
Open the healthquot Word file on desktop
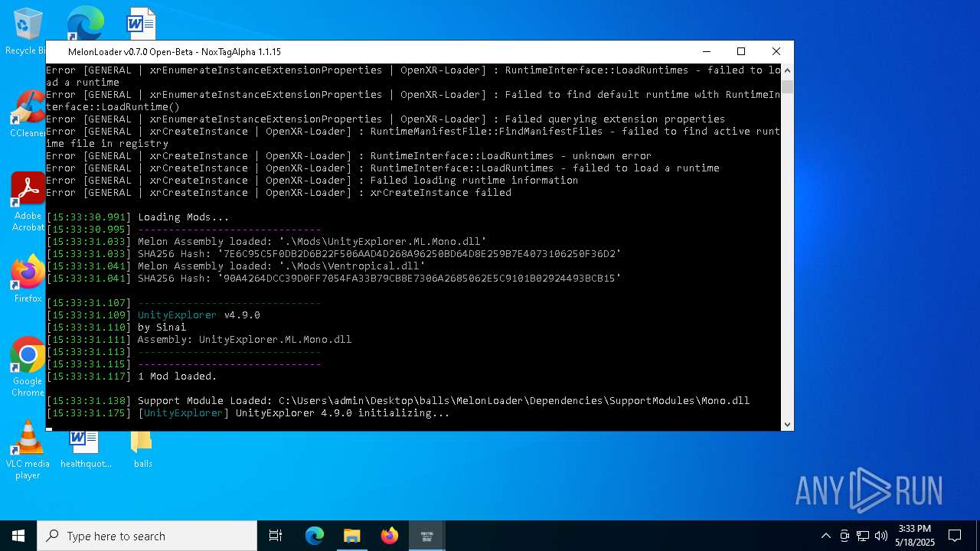click(86, 448)
